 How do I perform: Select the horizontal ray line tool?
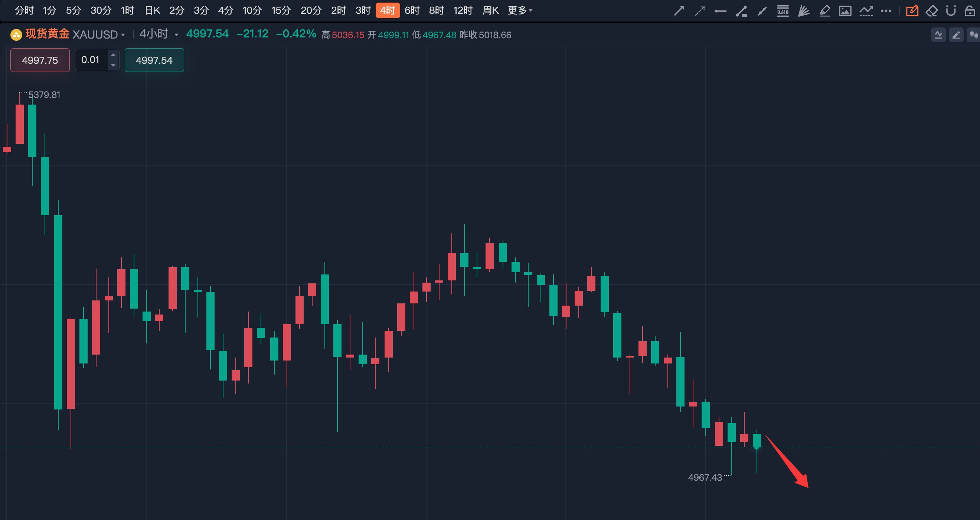[720, 11]
